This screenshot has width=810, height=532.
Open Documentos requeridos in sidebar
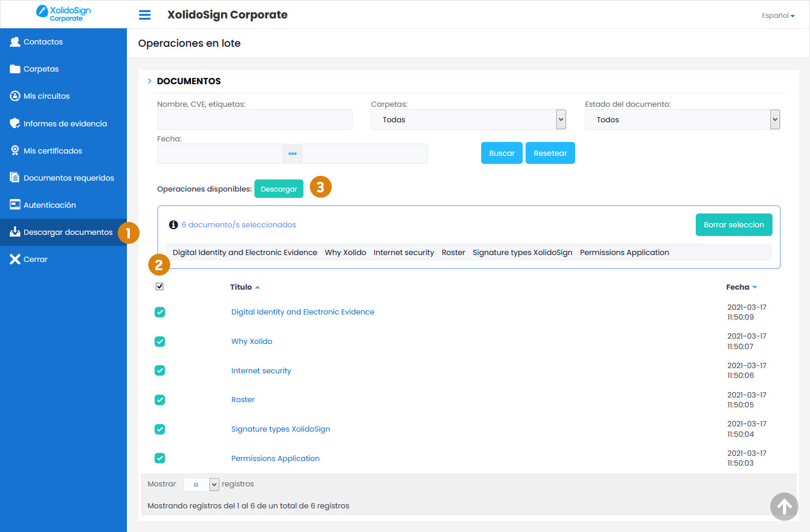(63, 178)
